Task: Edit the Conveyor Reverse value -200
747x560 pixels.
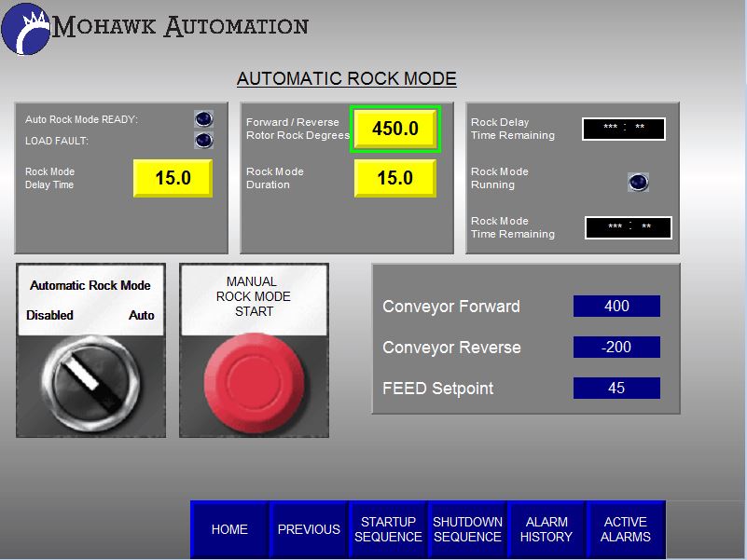Action: 616,347
